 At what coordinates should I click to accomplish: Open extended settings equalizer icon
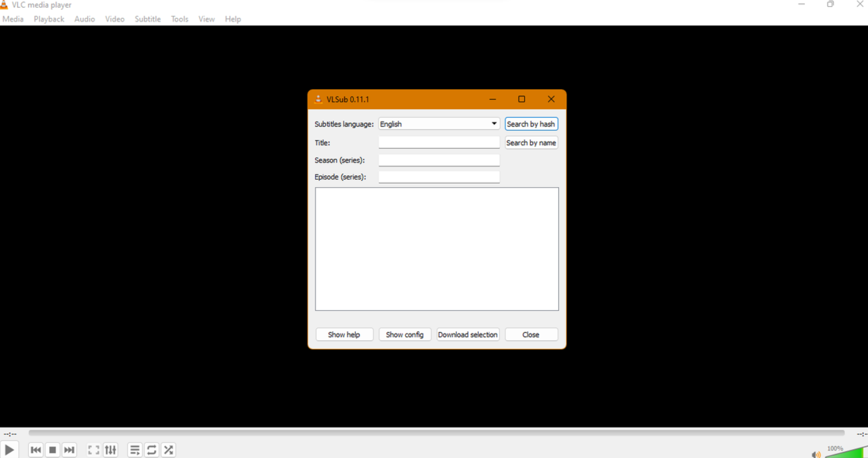pos(110,450)
